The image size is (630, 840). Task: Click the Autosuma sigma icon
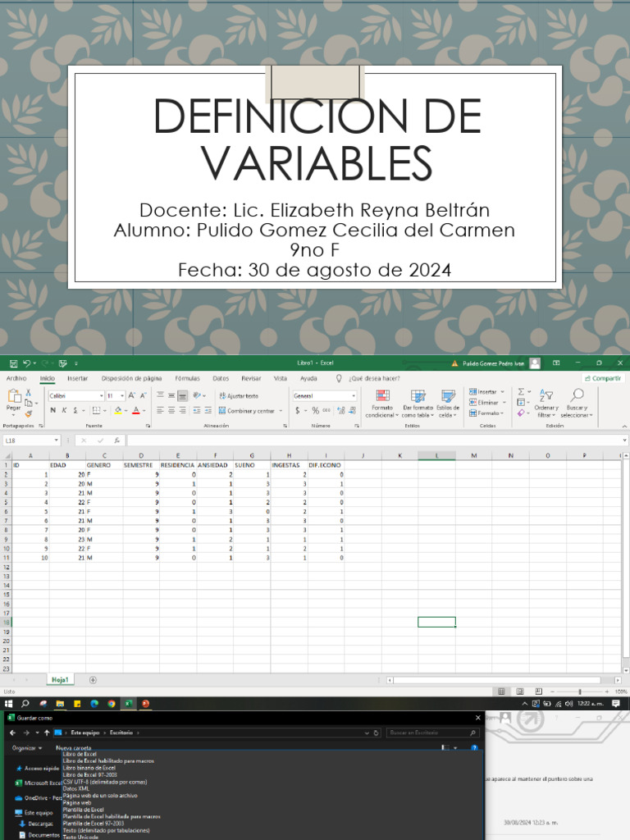[521, 391]
